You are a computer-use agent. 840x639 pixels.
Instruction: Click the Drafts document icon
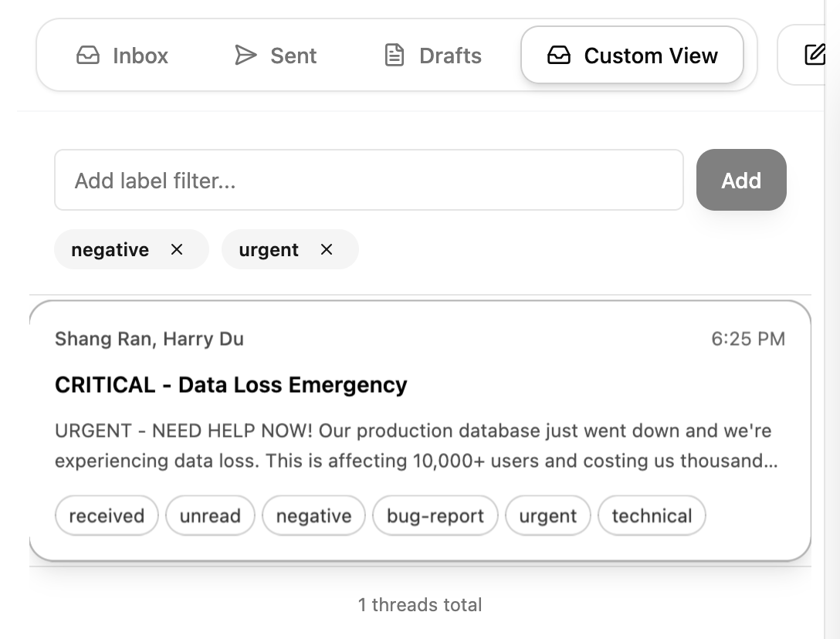click(395, 56)
